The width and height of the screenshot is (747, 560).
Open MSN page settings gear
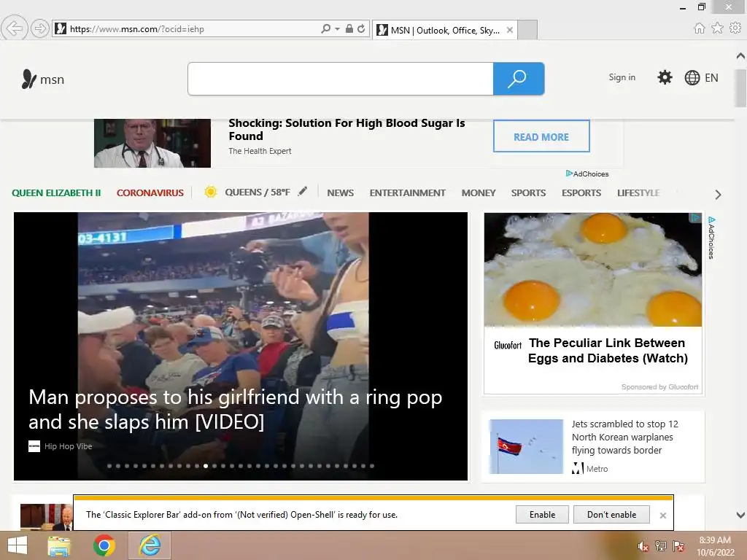pos(665,77)
